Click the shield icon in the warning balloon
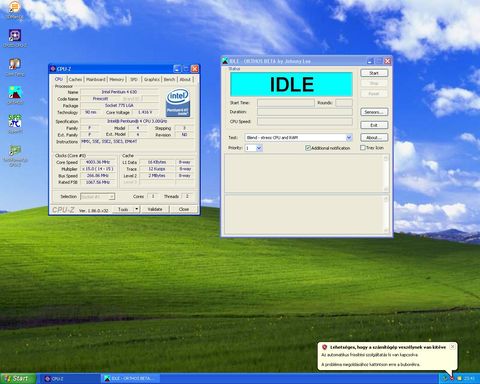The image size is (480, 384). coord(324,347)
